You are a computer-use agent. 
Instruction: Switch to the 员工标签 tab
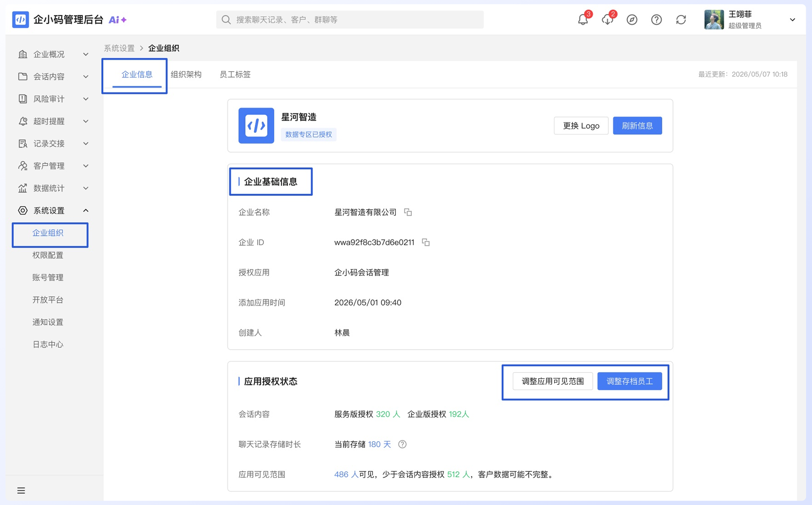[x=235, y=75]
